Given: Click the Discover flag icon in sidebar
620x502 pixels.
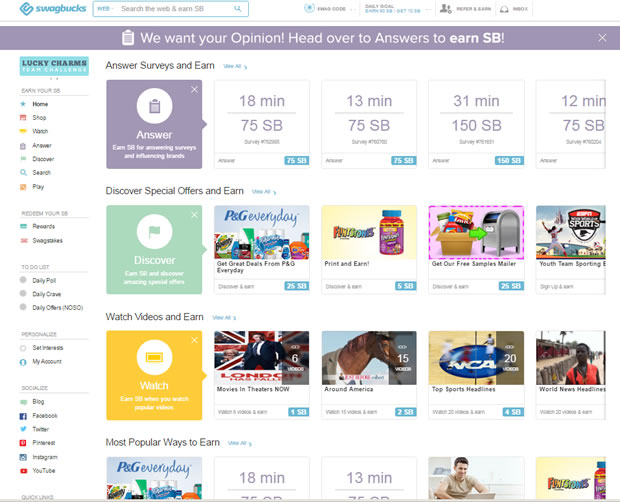Looking at the screenshot, I should click(x=23, y=159).
